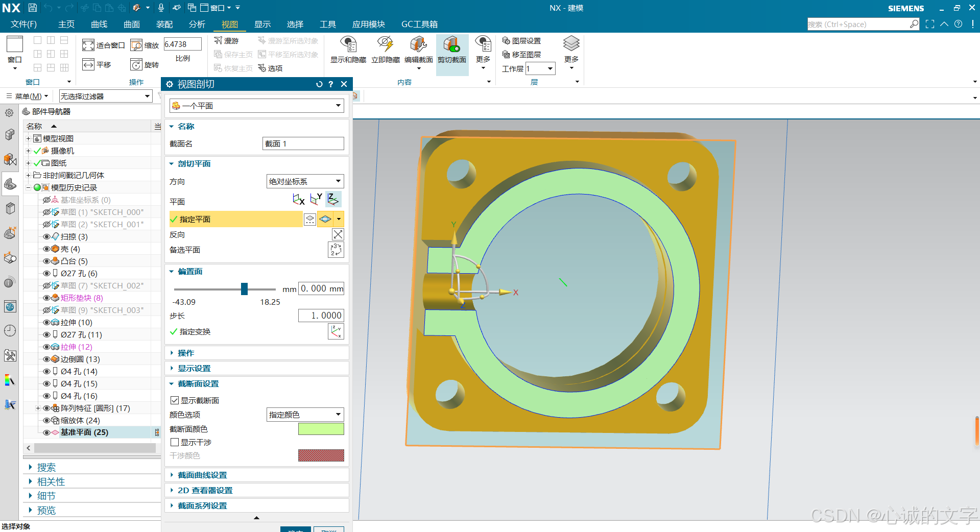Open the history clock sidebar icon
This screenshot has width=980, height=532.
[10, 331]
